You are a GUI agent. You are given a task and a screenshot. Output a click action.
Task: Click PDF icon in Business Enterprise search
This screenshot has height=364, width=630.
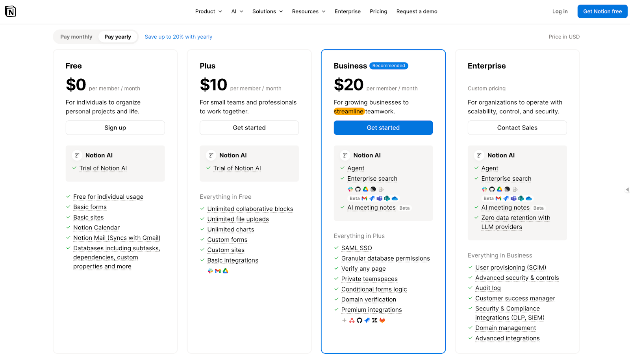[381, 189]
